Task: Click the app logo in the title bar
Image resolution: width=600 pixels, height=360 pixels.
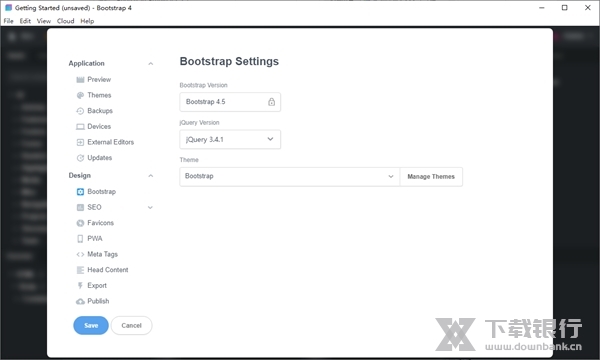Action: click(8, 8)
